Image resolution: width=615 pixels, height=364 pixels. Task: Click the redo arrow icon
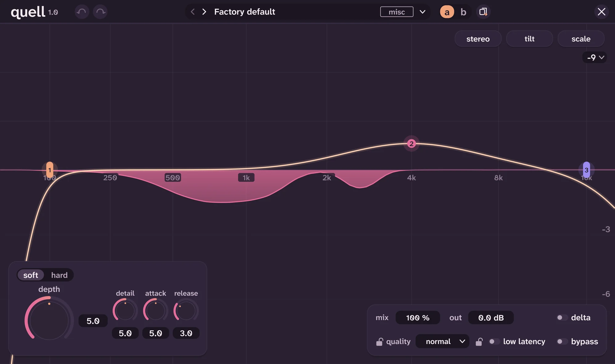point(100,12)
